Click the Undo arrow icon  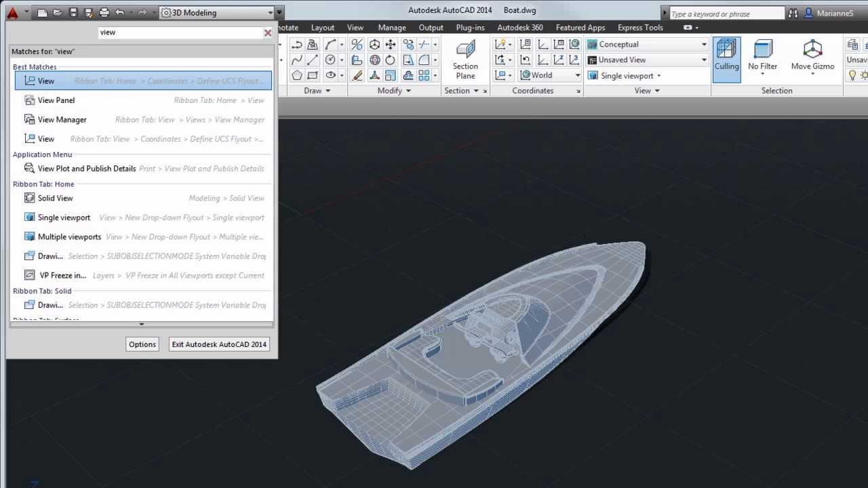click(120, 12)
